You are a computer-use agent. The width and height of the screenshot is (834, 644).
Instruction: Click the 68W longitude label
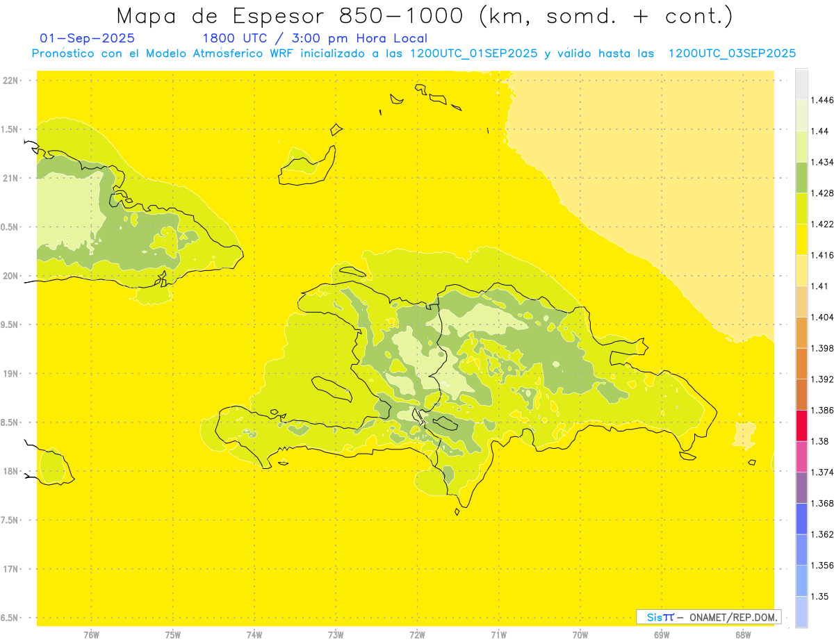click(x=743, y=634)
